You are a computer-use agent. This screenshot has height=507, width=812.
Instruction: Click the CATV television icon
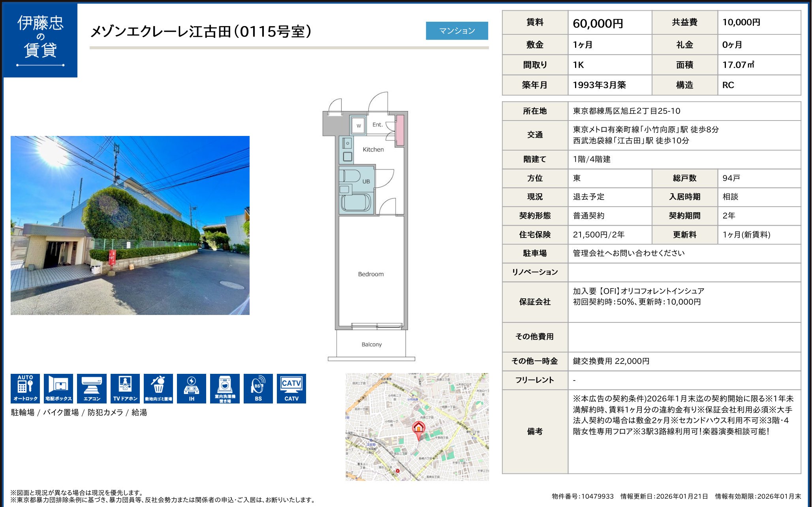pos(291,388)
